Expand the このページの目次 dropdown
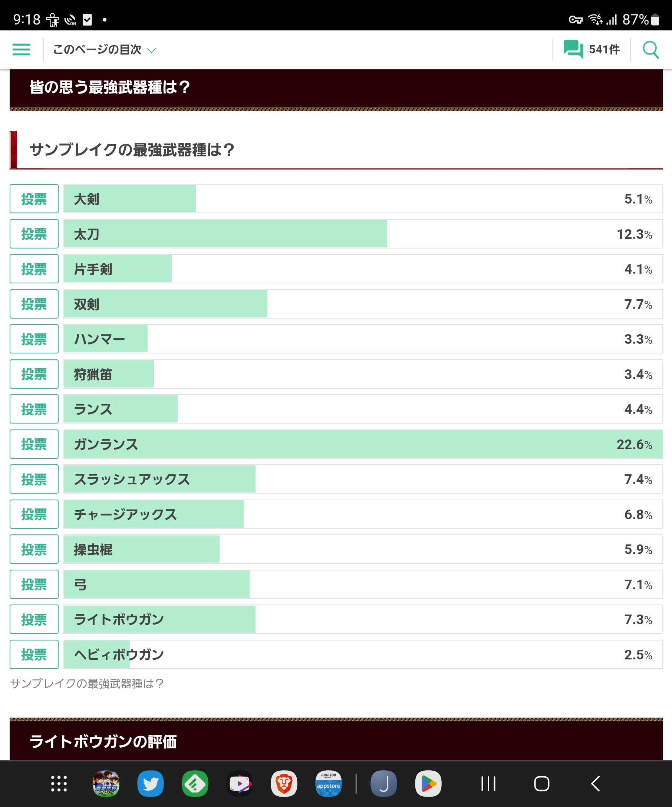The image size is (672, 807). [x=105, y=50]
